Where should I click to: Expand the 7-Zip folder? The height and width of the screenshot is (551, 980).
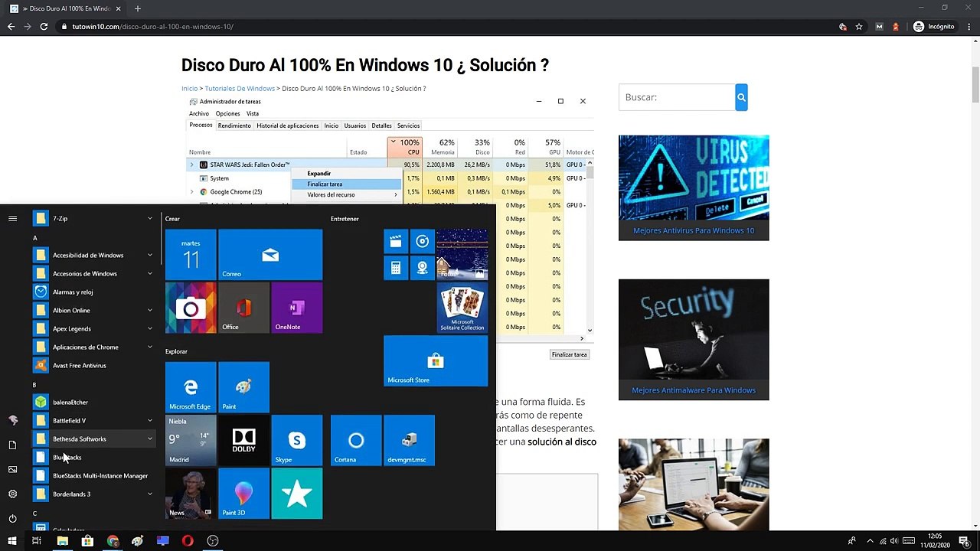94,218
